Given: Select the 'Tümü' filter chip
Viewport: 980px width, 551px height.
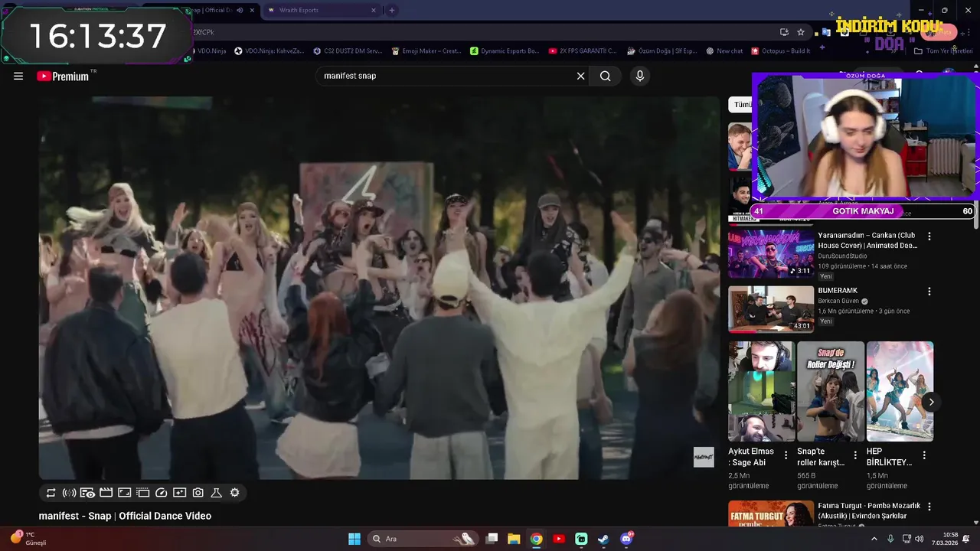Looking at the screenshot, I should (x=740, y=105).
